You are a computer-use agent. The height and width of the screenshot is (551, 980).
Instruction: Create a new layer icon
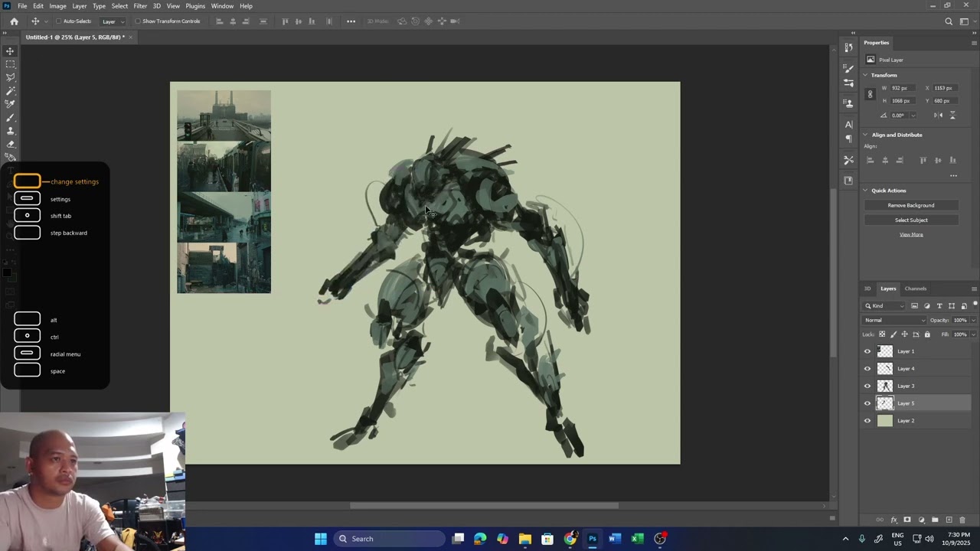point(949,520)
